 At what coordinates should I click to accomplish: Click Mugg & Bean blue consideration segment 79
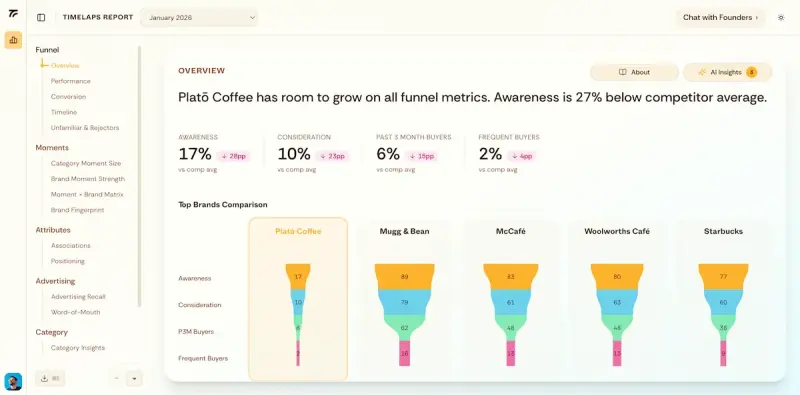(x=405, y=303)
